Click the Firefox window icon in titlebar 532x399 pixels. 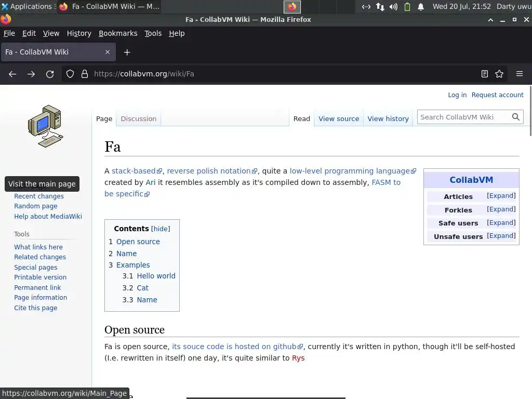pyautogui.click(x=5, y=19)
